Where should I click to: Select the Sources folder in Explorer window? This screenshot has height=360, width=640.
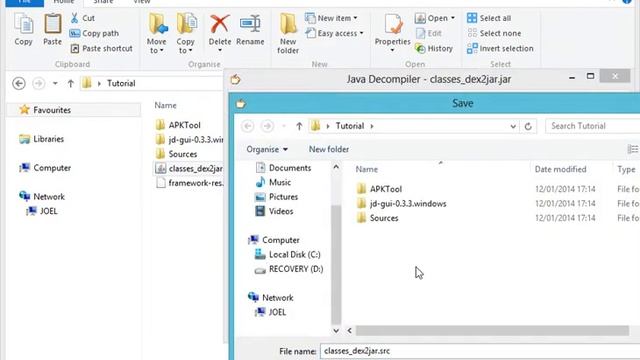[x=176, y=154]
